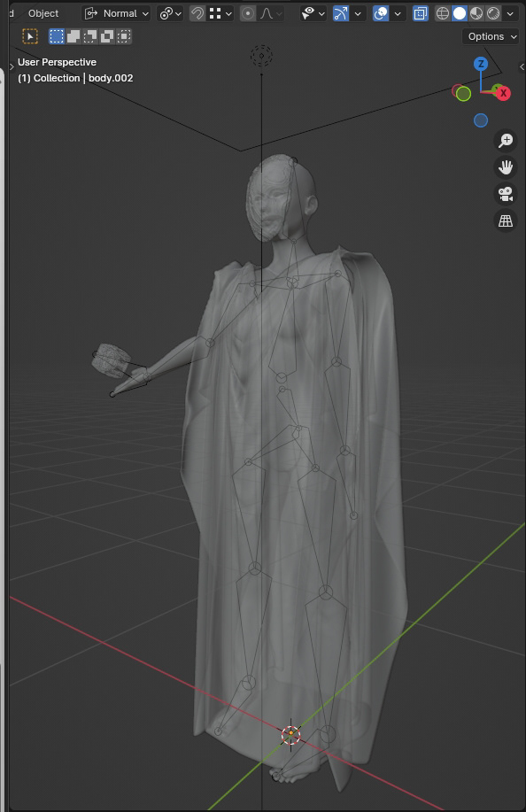
Task: Select the tweak select tool icon
Action: (x=30, y=36)
